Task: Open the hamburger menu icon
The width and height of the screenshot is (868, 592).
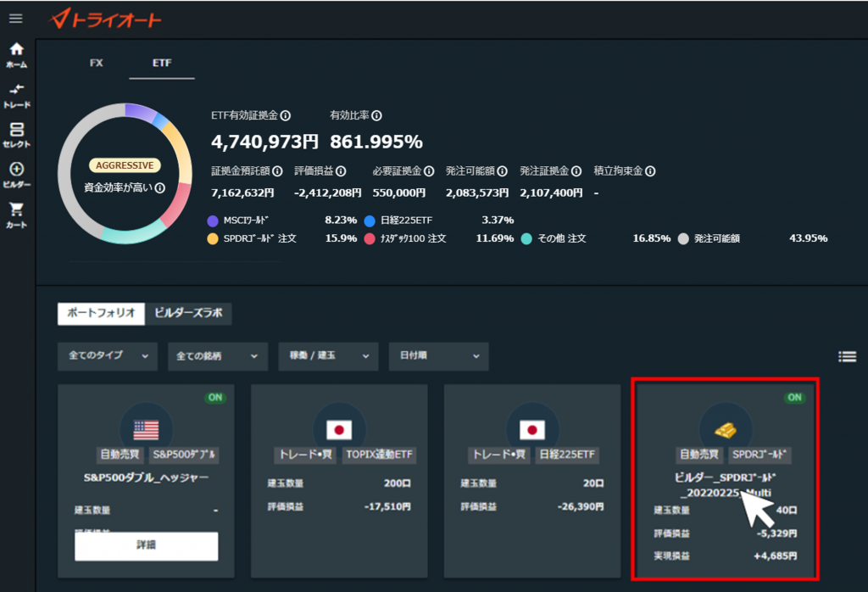Action: tap(15, 19)
